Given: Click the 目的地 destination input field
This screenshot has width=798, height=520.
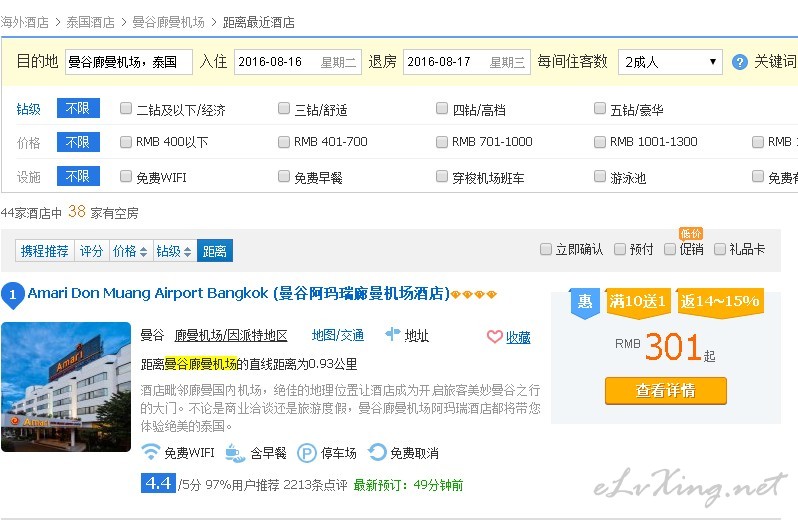Looking at the screenshot, I should [129, 62].
